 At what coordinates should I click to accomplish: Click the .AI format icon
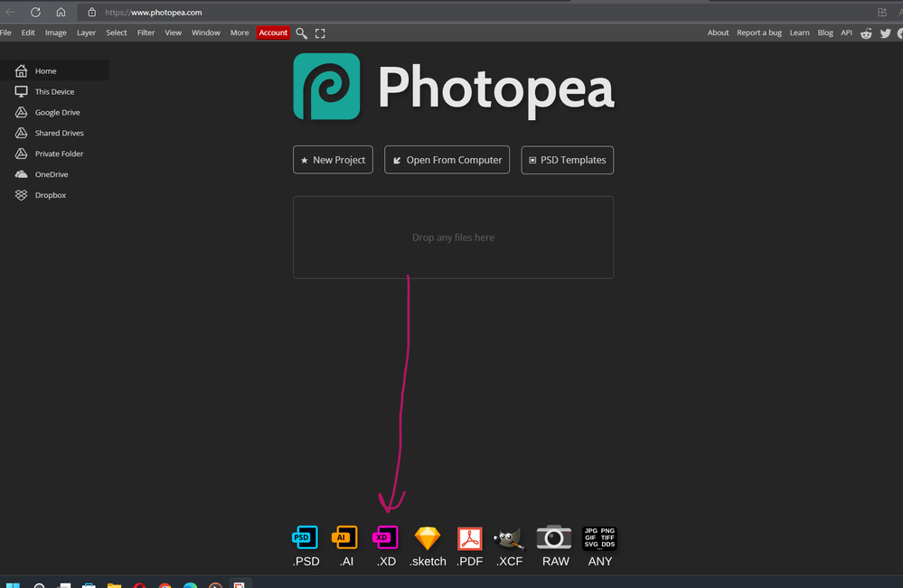pyautogui.click(x=345, y=538)
